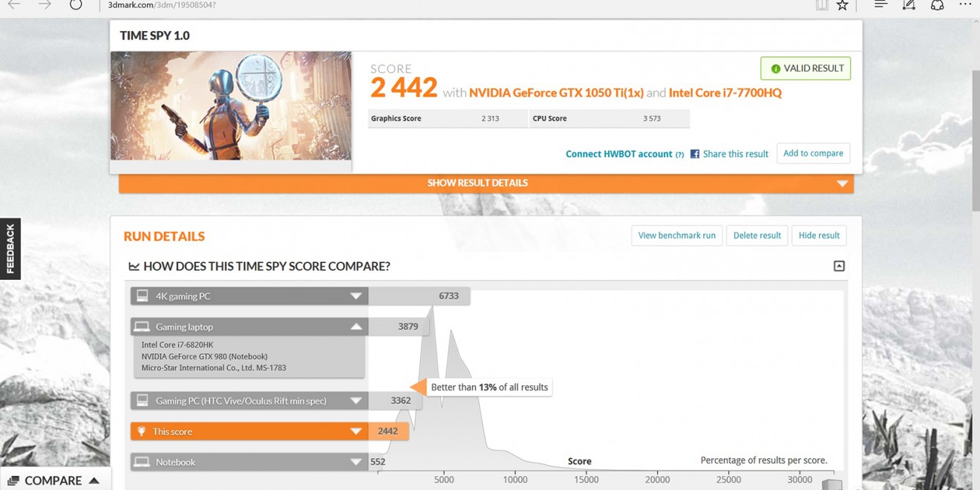Click the browser back arrow
Viewport: 980px width, 490px height.
(14, 4)
